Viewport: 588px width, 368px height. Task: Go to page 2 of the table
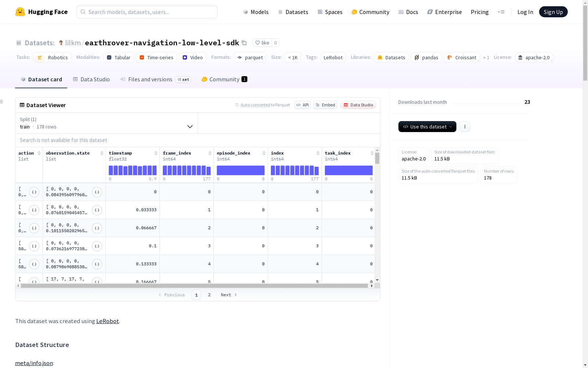pyautogui.click(x=209, y=295)
